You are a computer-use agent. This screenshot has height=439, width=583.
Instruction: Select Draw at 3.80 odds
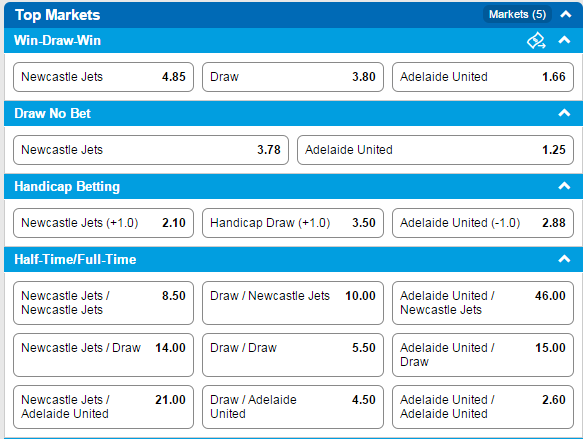point(293,77)
